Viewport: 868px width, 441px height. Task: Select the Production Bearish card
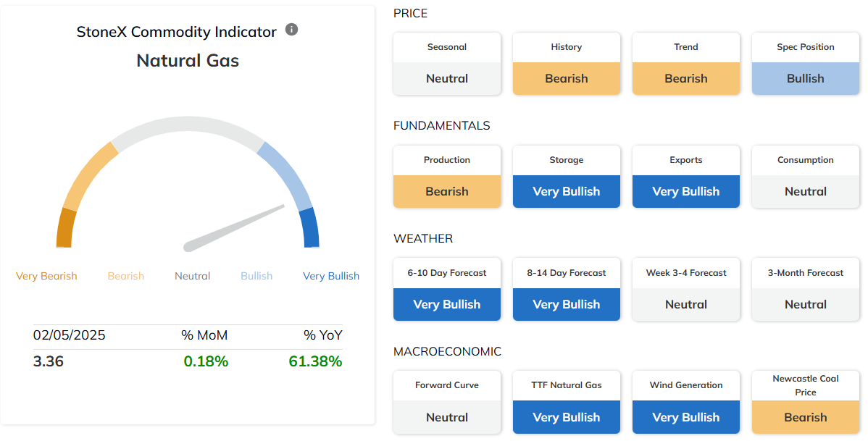(x=447, y=177)
